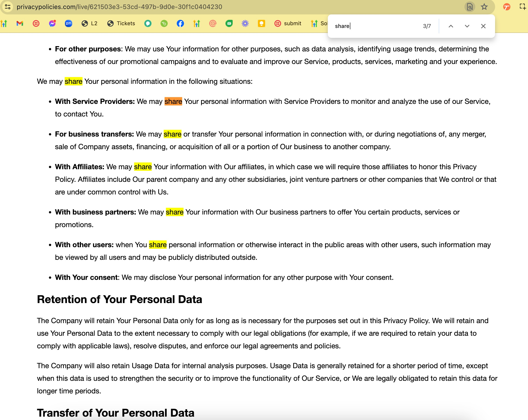
Task: Click the red extension icon in toolbar
Action: click(506, 7)
